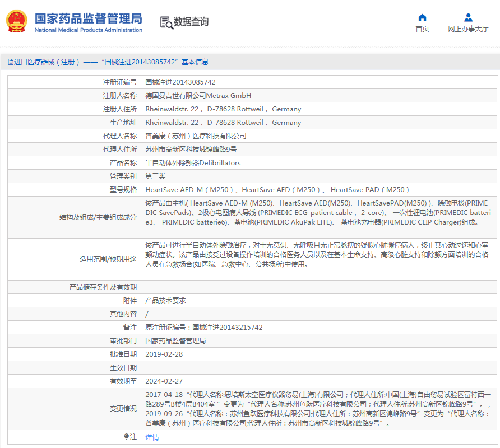The height and width of the screenshot is (448, 500).
Task: Click the 数据查询 heading text
Action: [191, 22]
